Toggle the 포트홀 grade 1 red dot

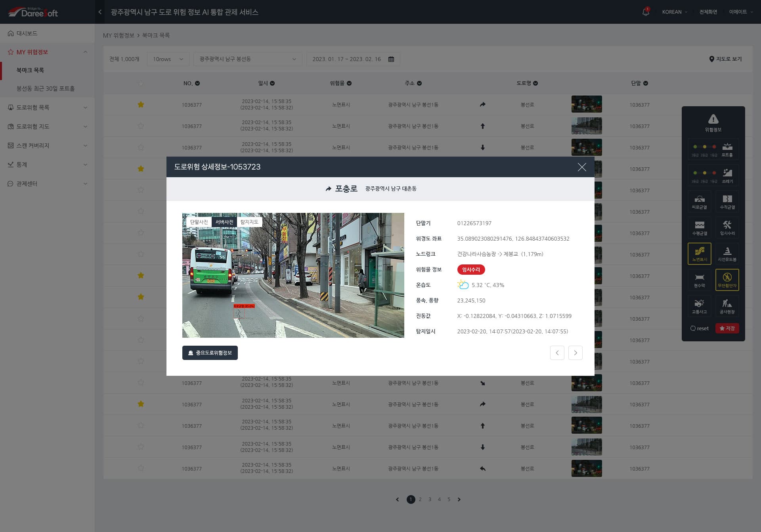[x=714, y=147]
